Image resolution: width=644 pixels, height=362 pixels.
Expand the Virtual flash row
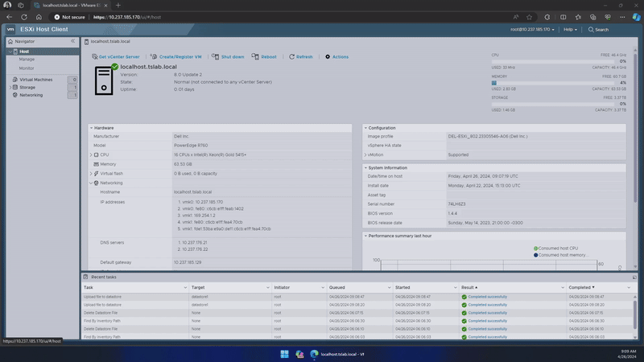91,173
